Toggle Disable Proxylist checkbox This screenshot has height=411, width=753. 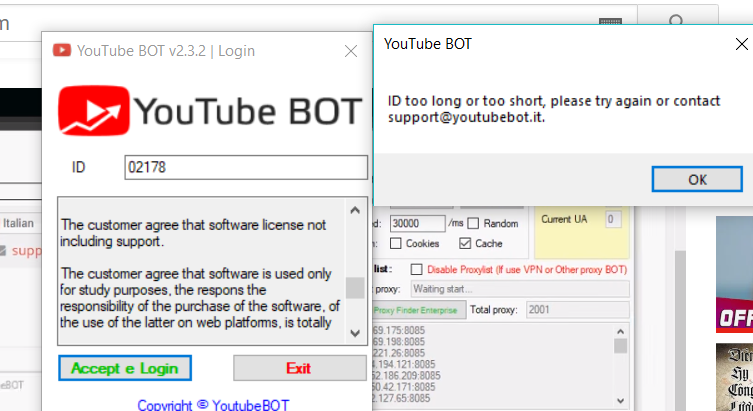(416, 269)
